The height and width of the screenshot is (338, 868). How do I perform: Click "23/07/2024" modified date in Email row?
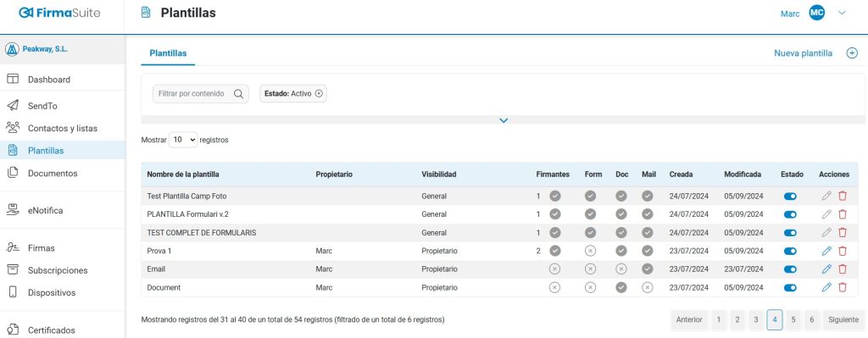pos(743,269)
